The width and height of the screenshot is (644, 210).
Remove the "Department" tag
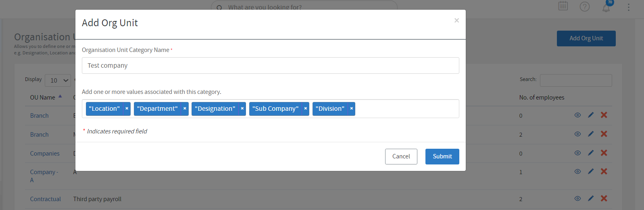(185, 109)
